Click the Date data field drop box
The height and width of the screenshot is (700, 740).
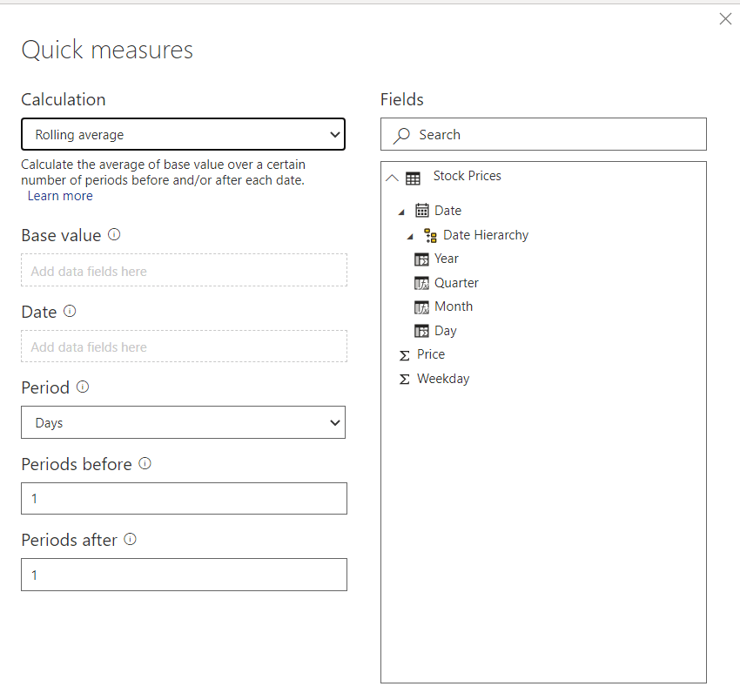[184, 347]
